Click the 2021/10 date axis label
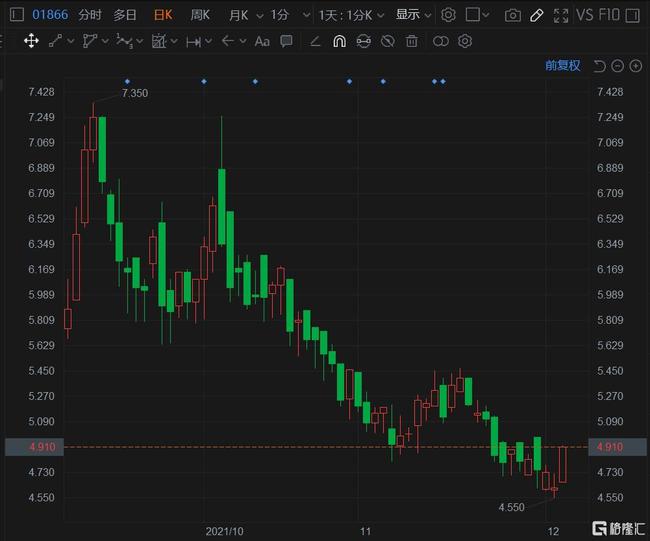This screenshot has height=541, width=650. pyautogui.click(x=224, y=531)
